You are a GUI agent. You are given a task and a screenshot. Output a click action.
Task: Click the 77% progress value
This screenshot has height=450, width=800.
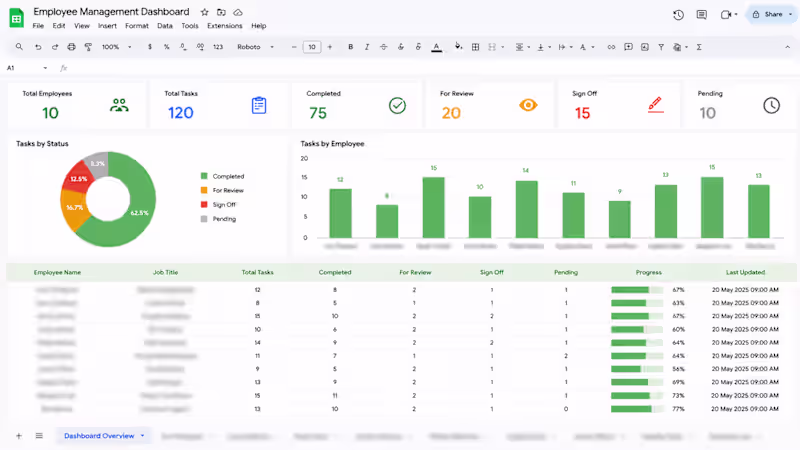click(x=678, y=409)
